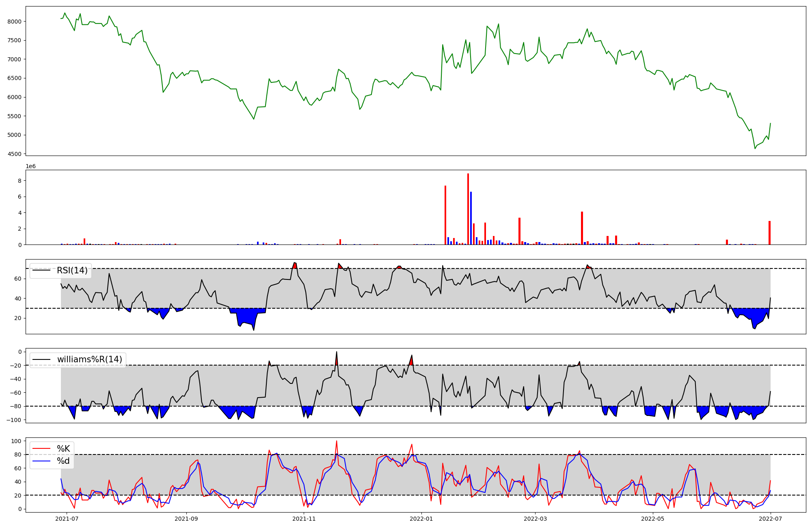Click the williams%R(14) legend label
Image resolution: width=812 pixels, height=528 pixels.
coord(89,359)
